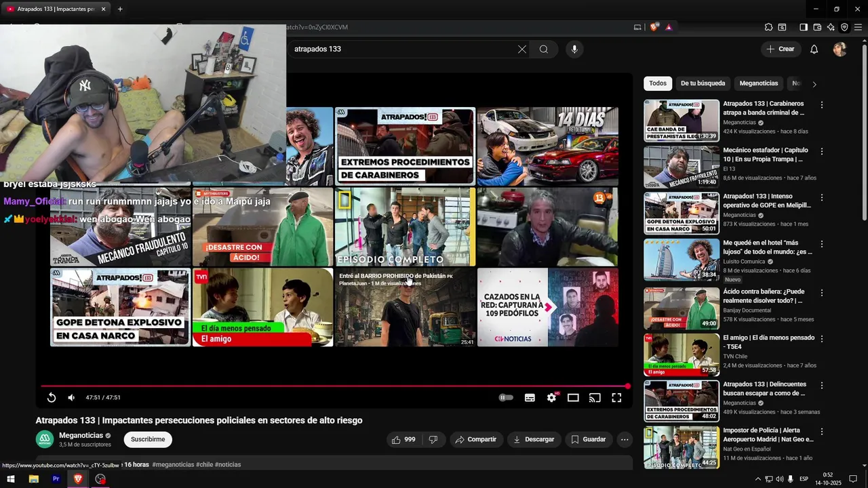This screenshot has height=488, width=868.
Task: Open the #chile hashtag link
Action: (204, 464)
